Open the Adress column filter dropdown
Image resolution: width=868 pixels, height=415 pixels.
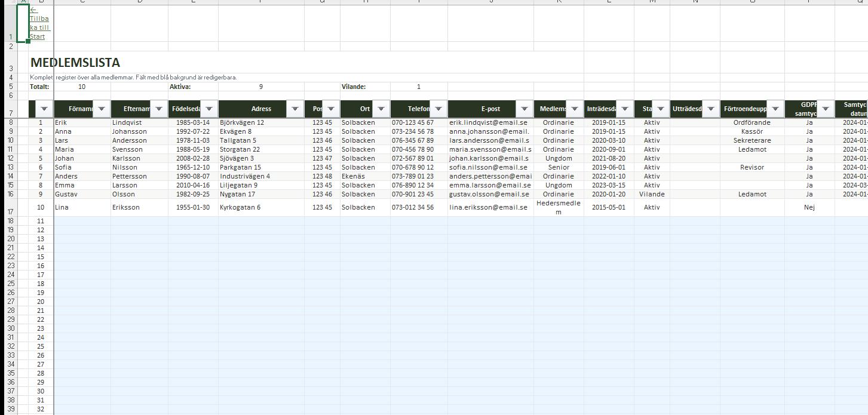[x=295, y=109]
